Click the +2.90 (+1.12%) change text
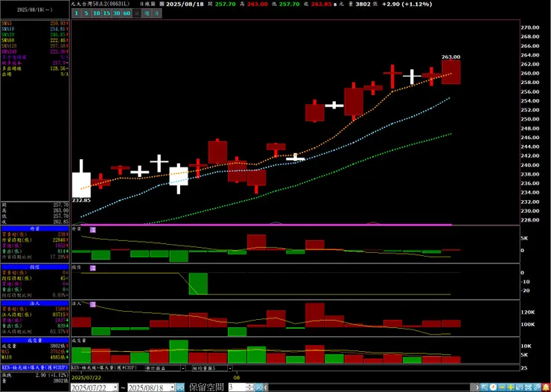 (407, 4)
